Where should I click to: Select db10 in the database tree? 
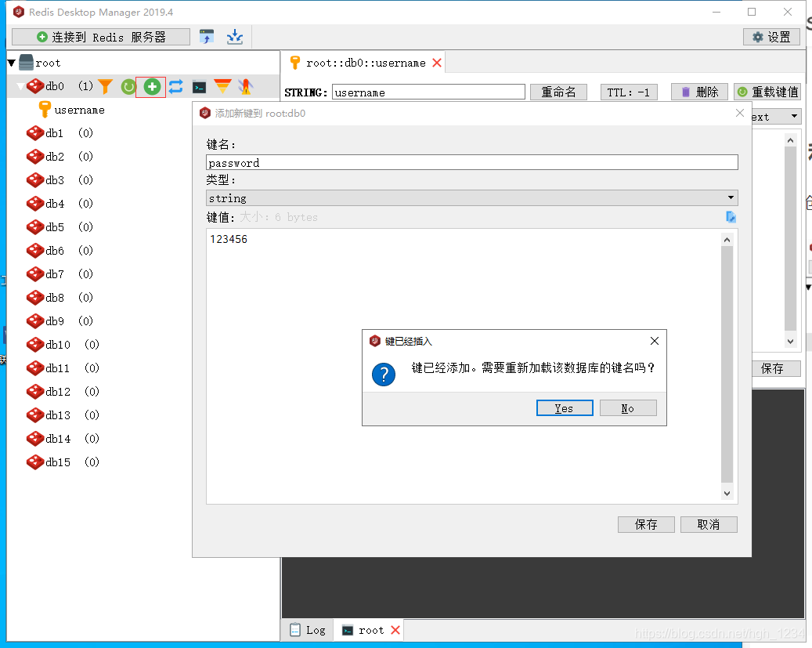(x=57, y=345)
